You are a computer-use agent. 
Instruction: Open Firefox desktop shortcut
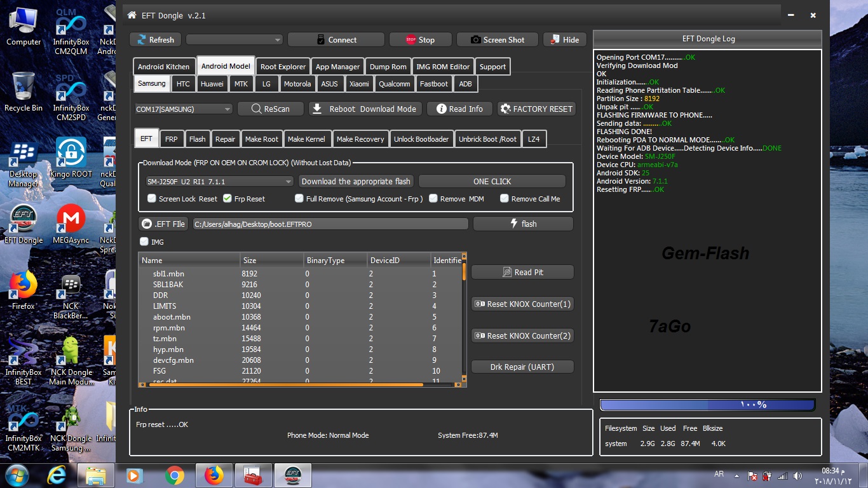[x=24, y=290]
